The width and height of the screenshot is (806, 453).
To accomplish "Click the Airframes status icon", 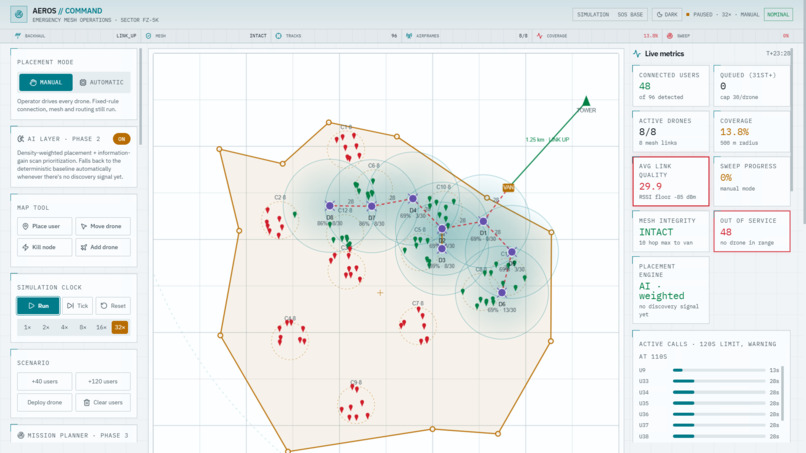I will [x=409, y=36].
